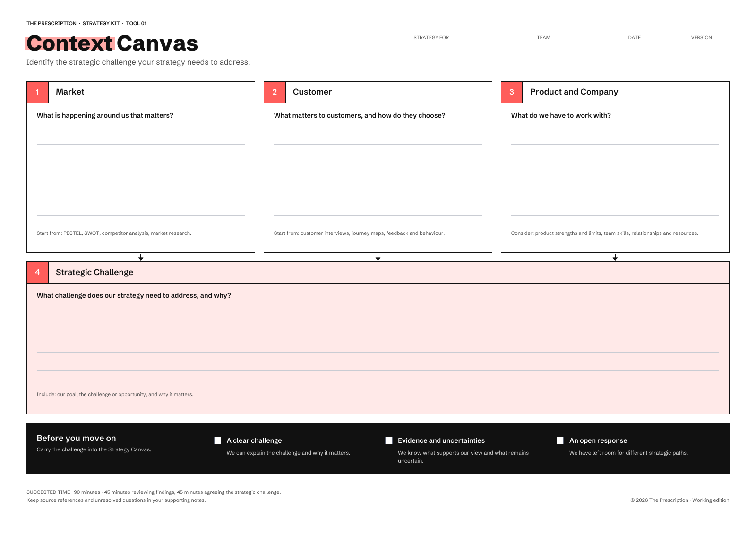Click the 'Product and Company' section heading
The height and width of the screenshot is (535, 756).
(x=574, y=92)
